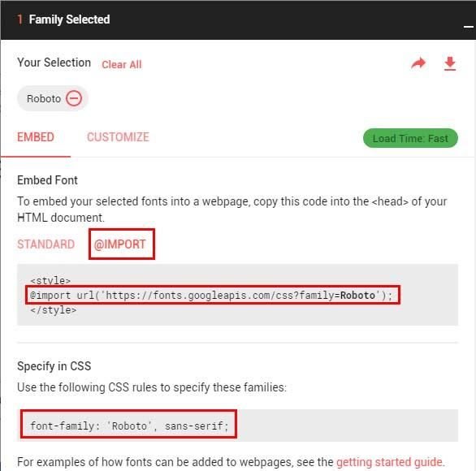Image resolution: width=476 pixels, height=471 pixels.
Task: Click the Load Time: Fast badge
Action: click(410, 138)
